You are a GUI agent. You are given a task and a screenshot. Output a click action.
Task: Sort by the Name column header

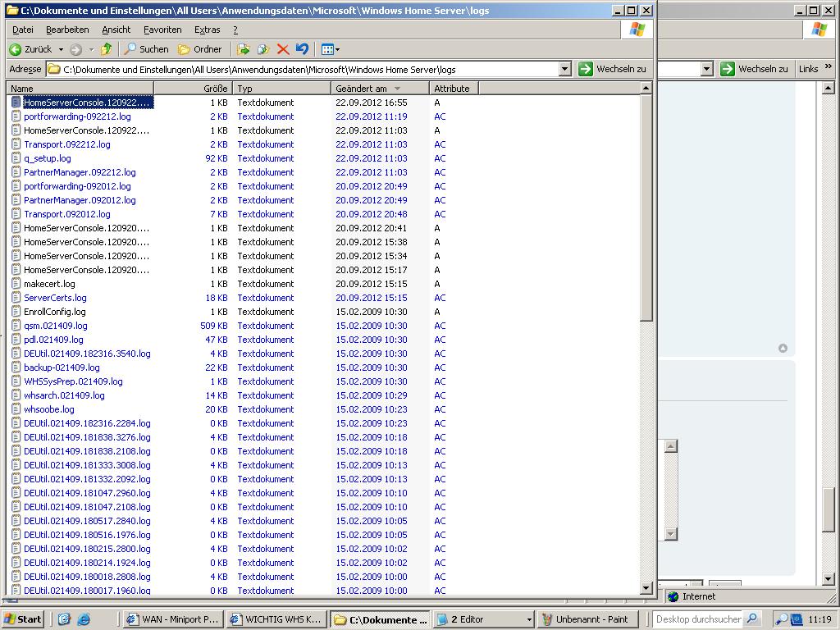(x=80, y=89)
